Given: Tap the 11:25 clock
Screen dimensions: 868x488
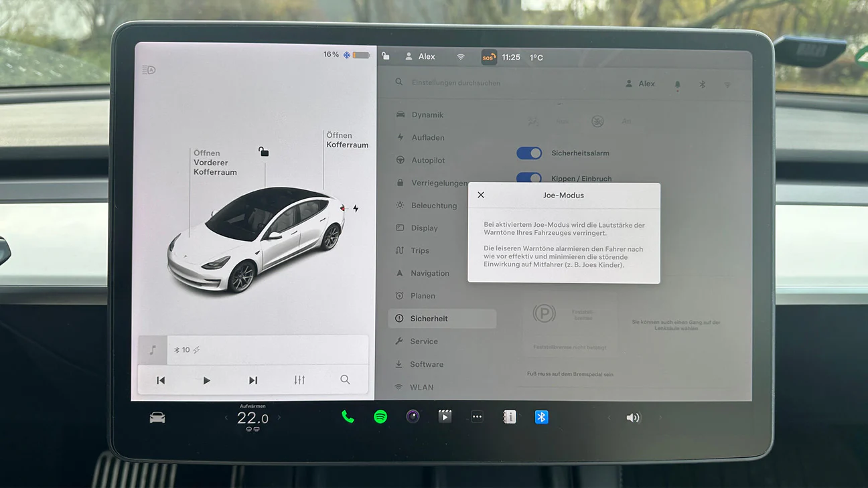Looking at the screenshot, I should click(x=511, y=58).
